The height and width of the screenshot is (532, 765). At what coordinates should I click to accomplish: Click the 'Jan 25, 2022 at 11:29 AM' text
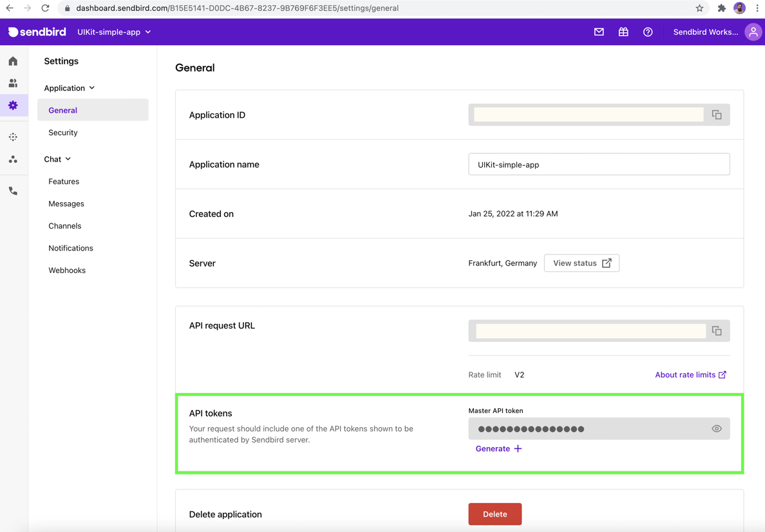(513, 214)
